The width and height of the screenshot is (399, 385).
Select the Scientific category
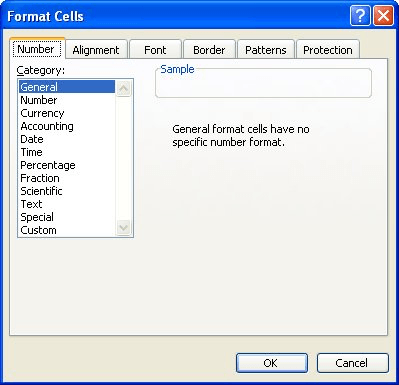(x=41, y=191)
